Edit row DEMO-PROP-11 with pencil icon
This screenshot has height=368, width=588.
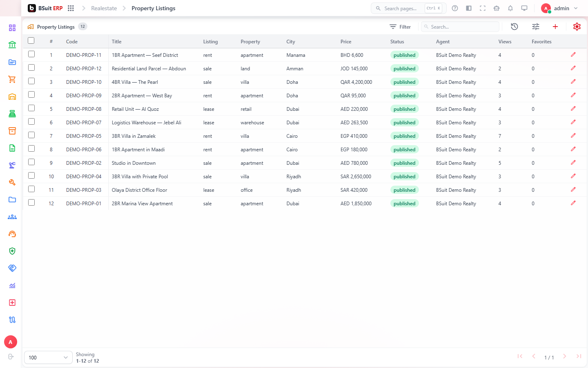pos(573,55)
